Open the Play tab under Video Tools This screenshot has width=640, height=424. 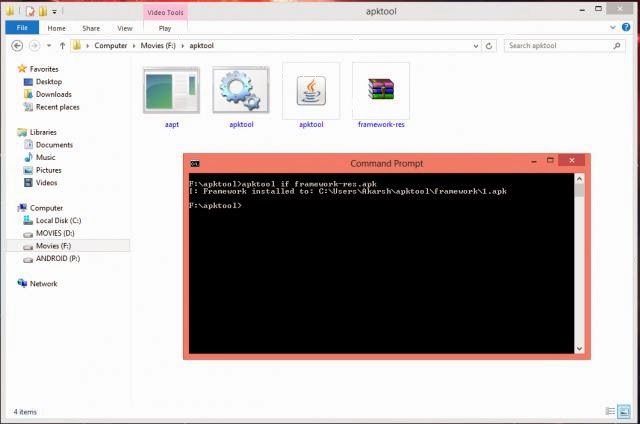tap(165, 28)
